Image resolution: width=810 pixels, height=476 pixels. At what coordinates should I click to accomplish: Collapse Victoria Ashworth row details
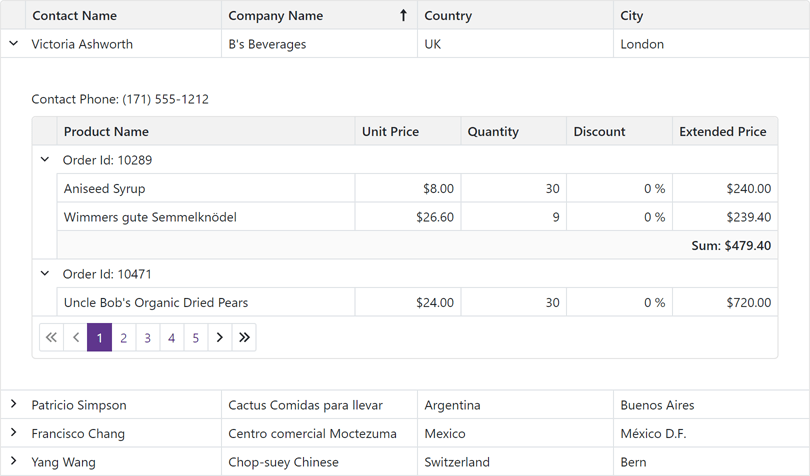(x=14, y=44)
